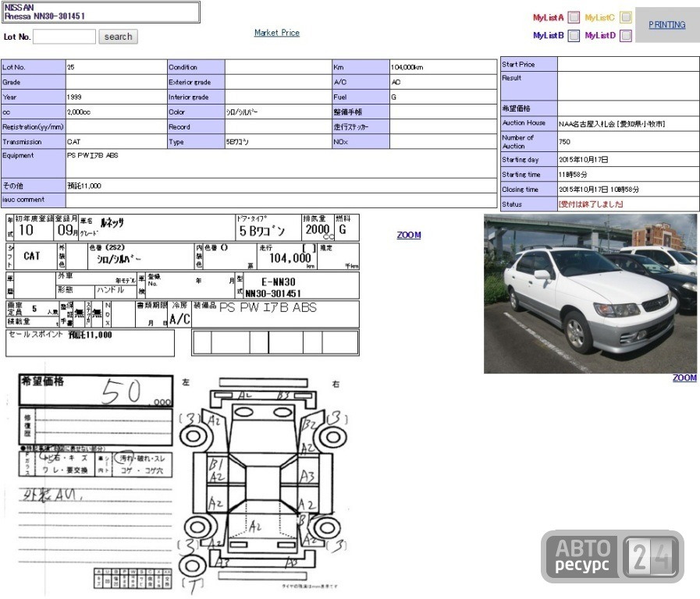
Task: Select the Rnessa NN30-301451 title text
Action: [x=44, y=16]
